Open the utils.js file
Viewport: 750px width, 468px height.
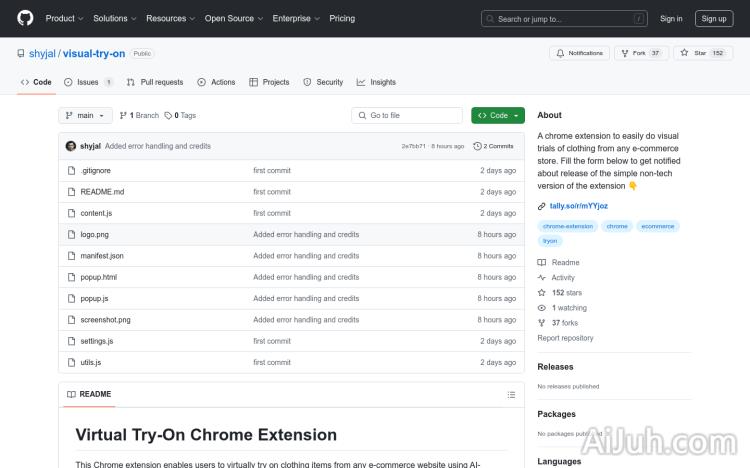tap(91, 362)
